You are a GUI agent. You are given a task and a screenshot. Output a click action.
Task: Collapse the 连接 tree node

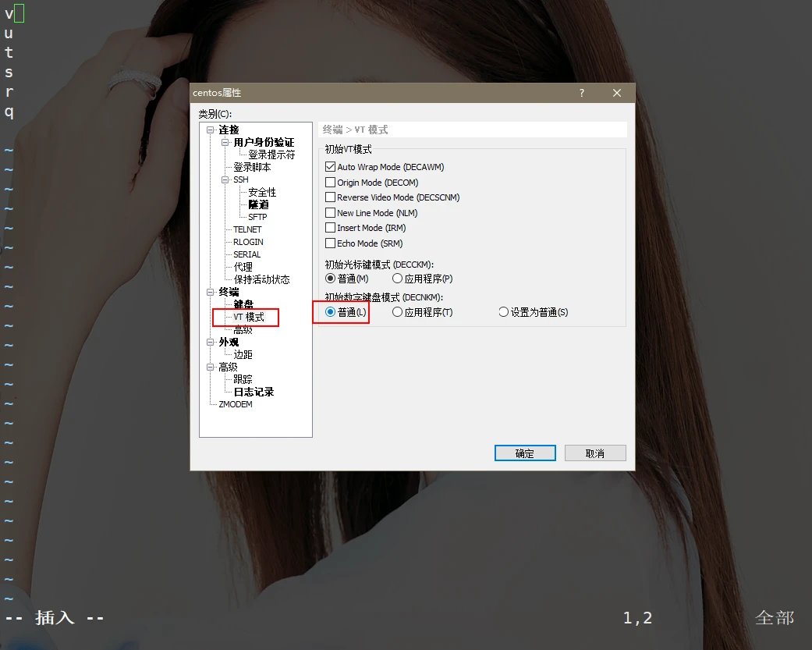[211, 130]
